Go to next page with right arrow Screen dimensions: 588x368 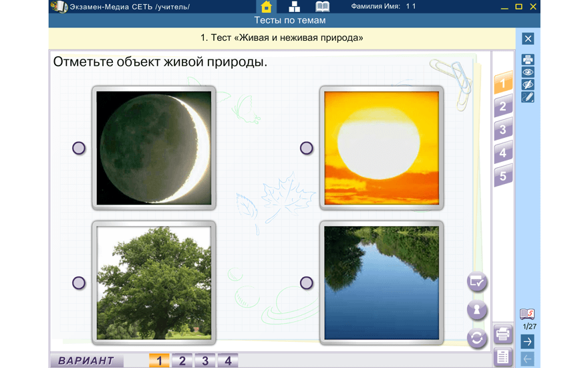[x=528, y=342]
